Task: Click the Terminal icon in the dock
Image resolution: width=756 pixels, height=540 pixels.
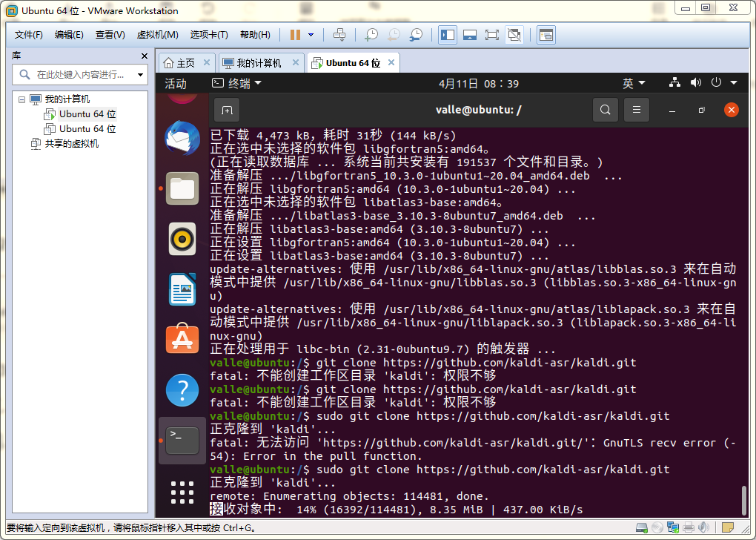Action: [182, 441]
